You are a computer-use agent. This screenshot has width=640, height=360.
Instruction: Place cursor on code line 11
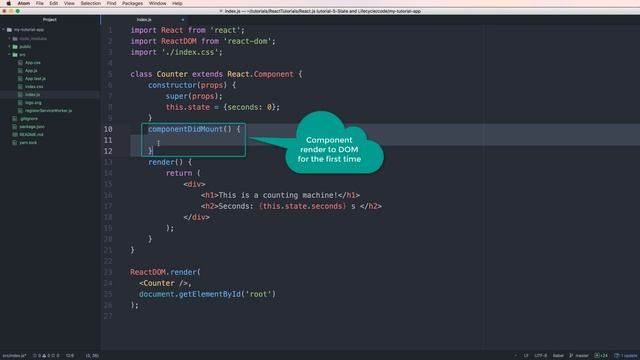click(x=385, y=140)
